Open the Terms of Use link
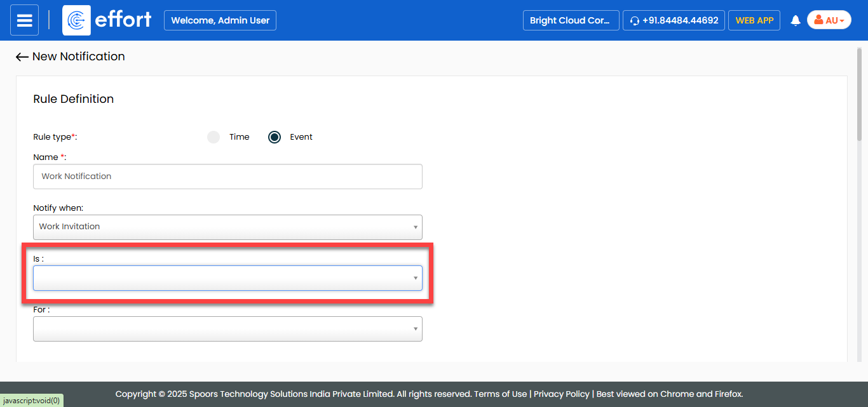The image size is (868, 407). (500, 394)
